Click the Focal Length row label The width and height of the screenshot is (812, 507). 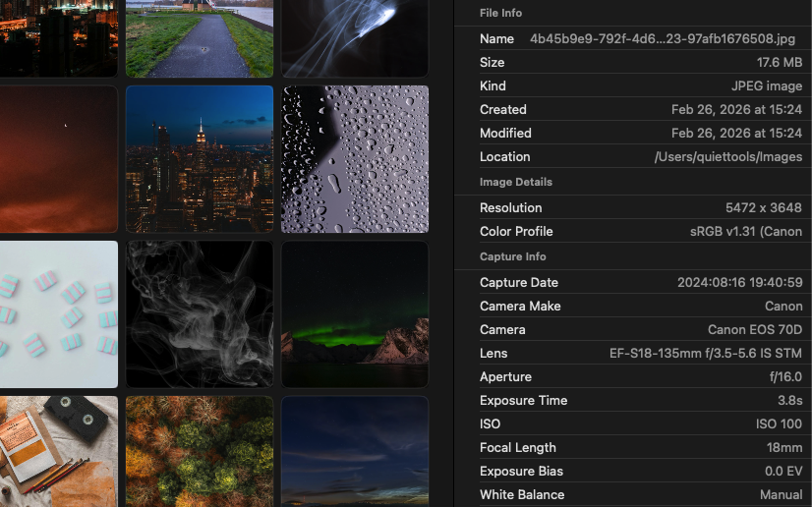click(x=518, y=447)
